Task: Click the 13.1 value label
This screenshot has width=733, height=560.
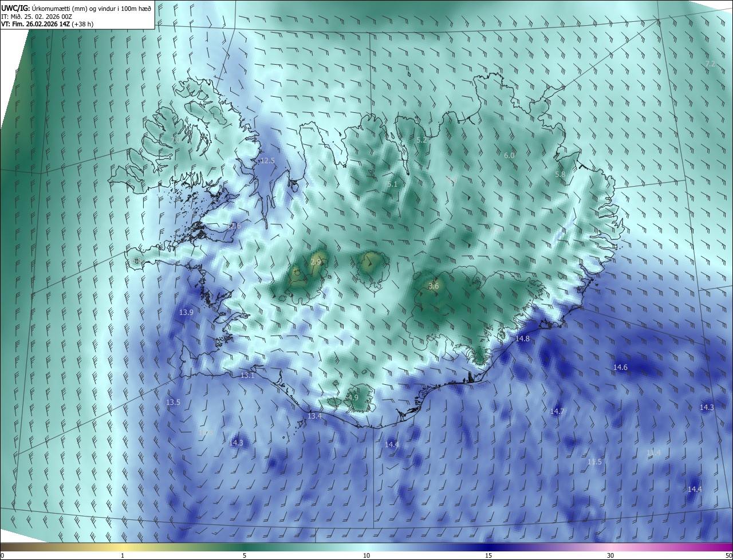Action: (x=247, y=376)
